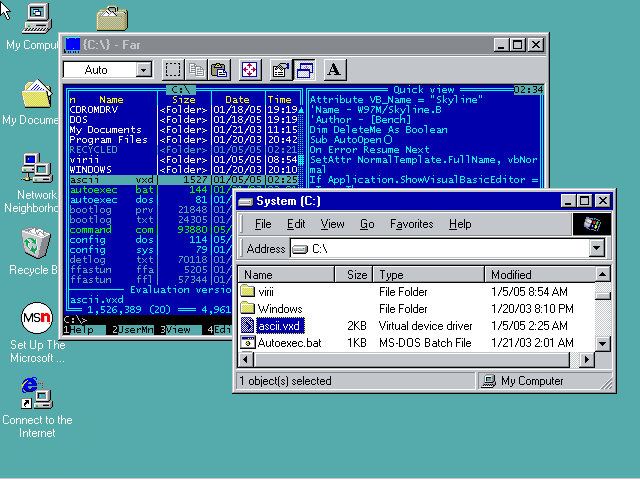Open the View menu in Explorer
This screenshot has width=640, height=480.
(x=332, y=224)
